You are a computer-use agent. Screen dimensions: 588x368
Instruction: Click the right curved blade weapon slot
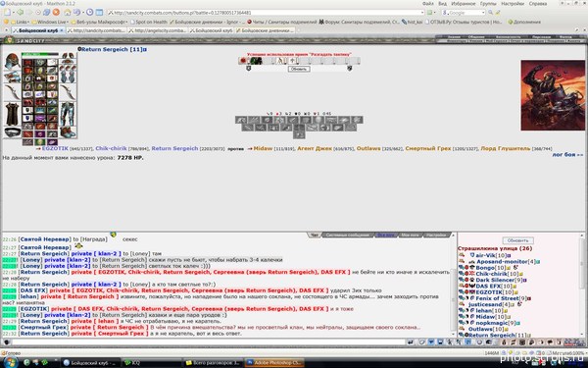pos(68,92)
